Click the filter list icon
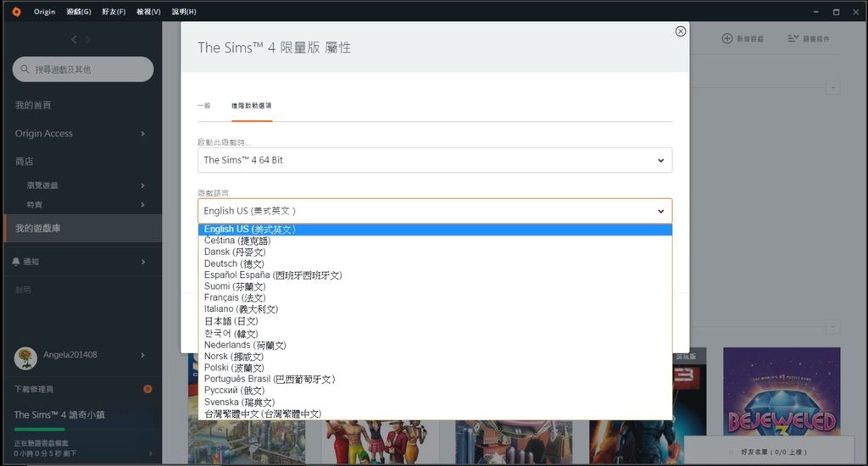868x466 pixels. [x=793, y=38]
